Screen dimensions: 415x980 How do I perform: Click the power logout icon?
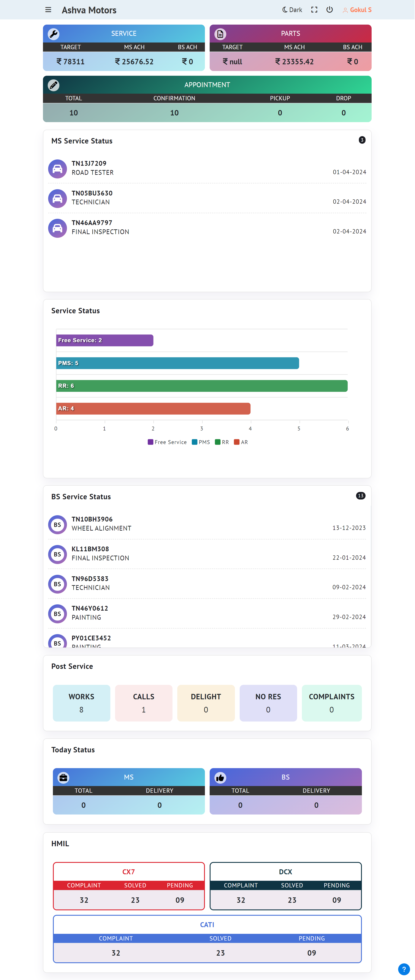tap(329, 10)
